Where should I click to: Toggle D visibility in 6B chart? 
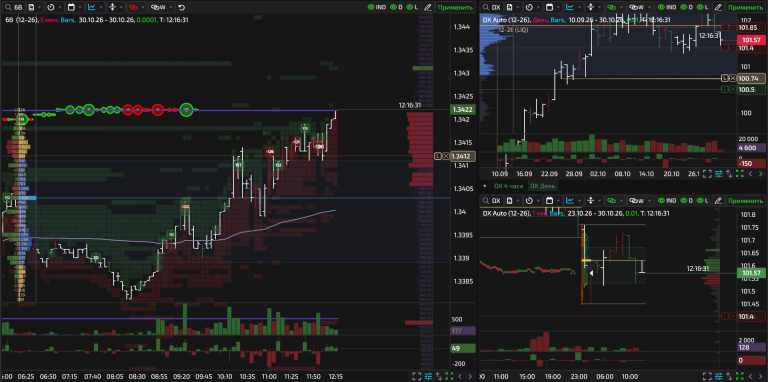click(x=396, y=7)
